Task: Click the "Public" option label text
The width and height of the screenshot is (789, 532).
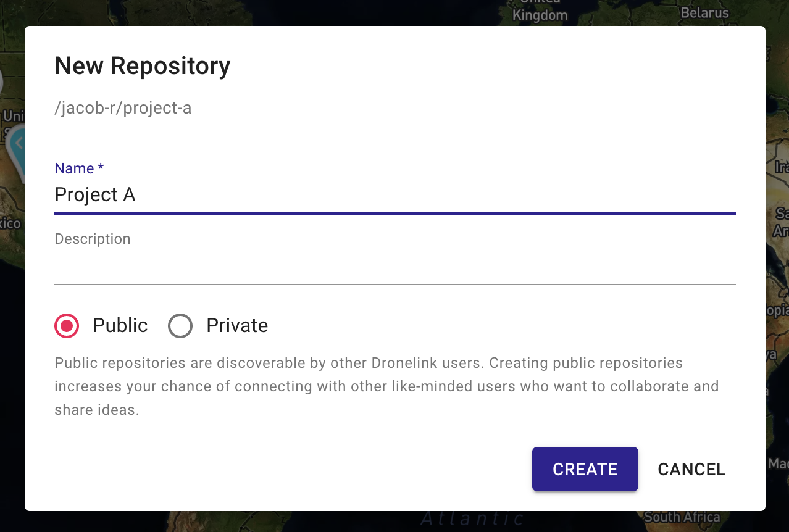Action: point(120,325)
